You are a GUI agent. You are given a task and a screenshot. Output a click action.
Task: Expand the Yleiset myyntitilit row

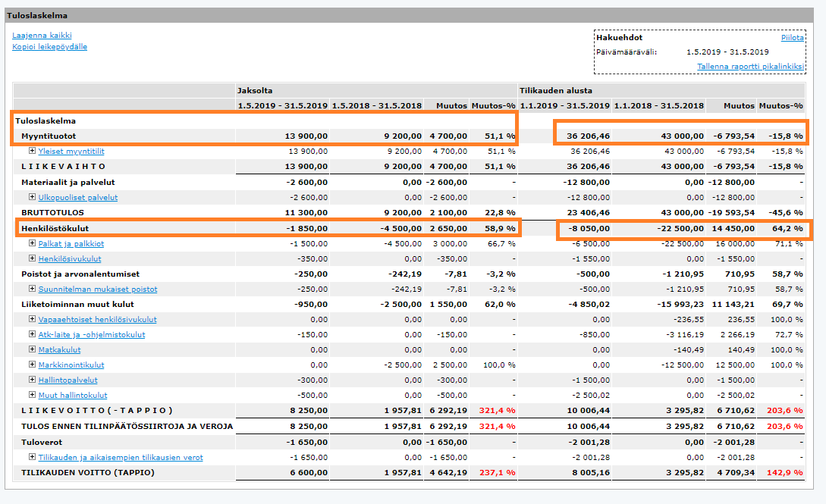(32, 151)
